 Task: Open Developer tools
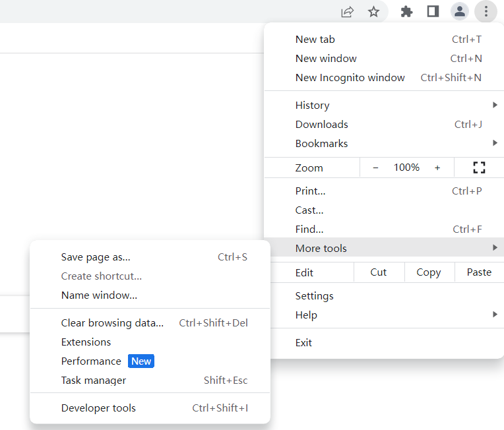150,408
